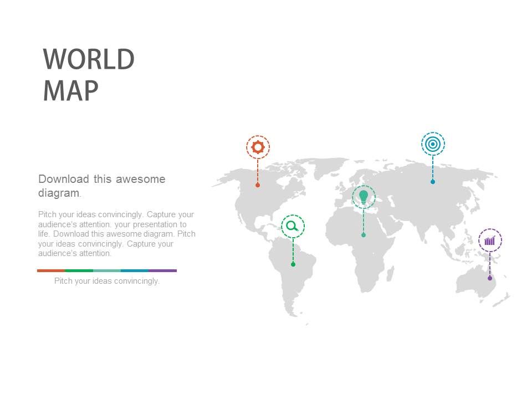Screen dimensions: 532x399
Task: Click teal marker dot on Africa
Action: point(364,235)
